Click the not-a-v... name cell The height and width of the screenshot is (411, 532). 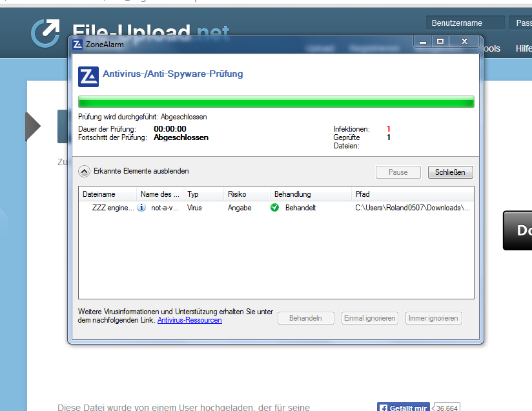click(165, 208)
